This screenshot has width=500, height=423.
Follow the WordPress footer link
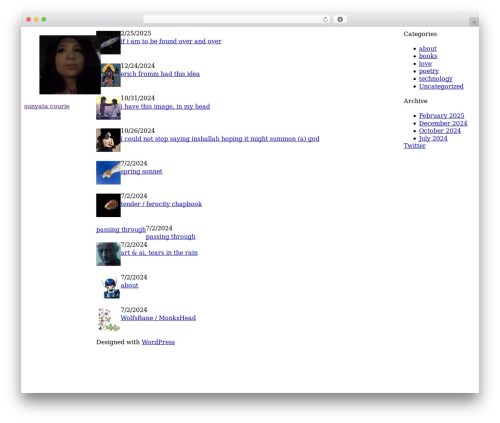point(158,342)
